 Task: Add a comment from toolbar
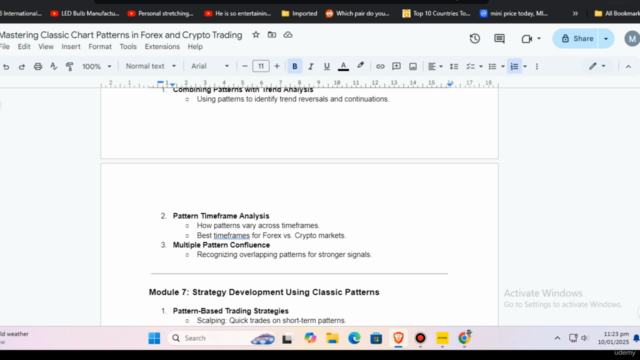tap(396, 67)
